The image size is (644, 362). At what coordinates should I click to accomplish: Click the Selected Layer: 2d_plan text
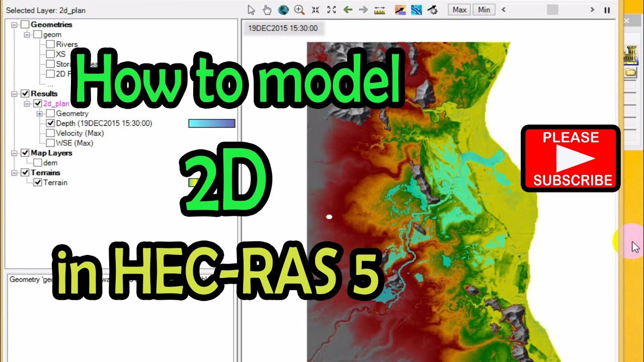pyautogui.click(x=46, y=10)
